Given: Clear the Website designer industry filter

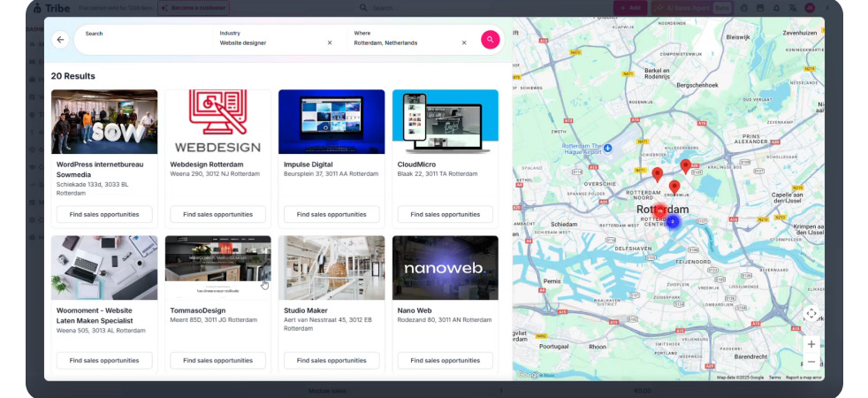Looking at the screenshot, I should 330,42.
